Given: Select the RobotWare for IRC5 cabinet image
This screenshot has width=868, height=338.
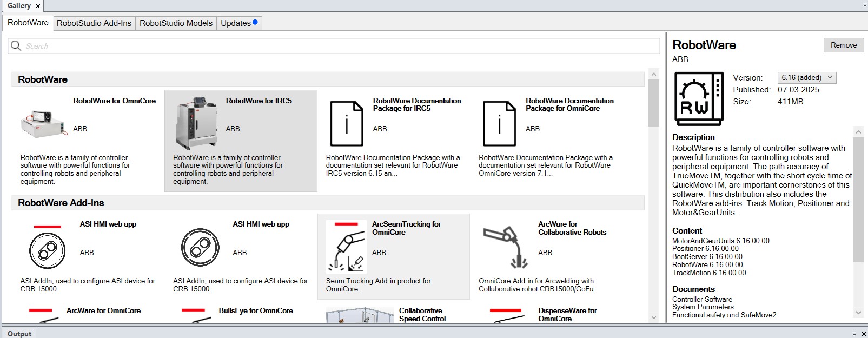Looking at the screenshot, I should click(x=197, y=123).
